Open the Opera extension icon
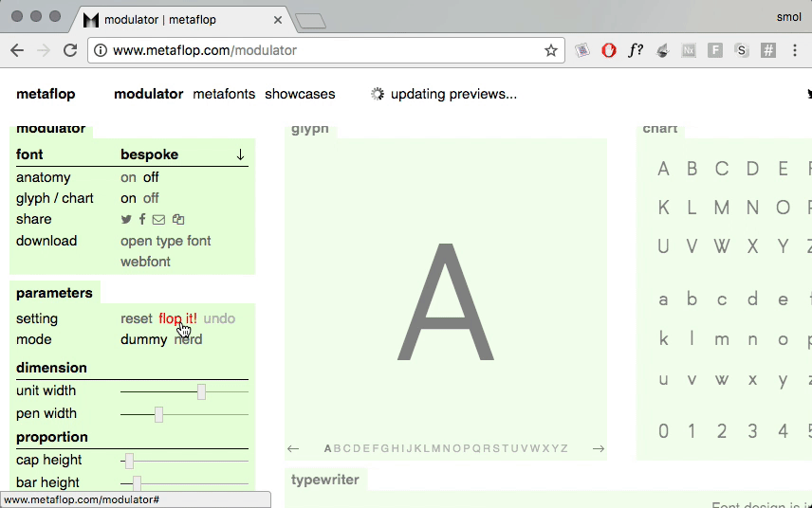 coord(609,50)
